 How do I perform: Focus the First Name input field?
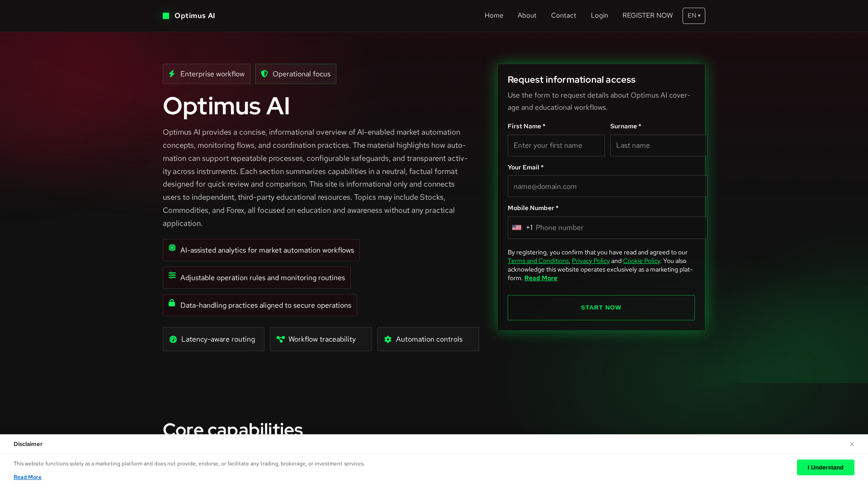point(556,145)
